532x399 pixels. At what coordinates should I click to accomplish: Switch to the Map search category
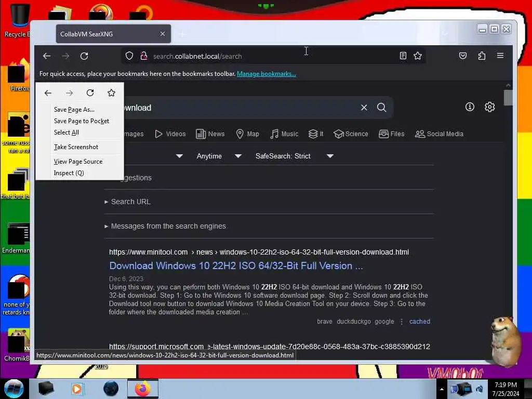point(247,134)
